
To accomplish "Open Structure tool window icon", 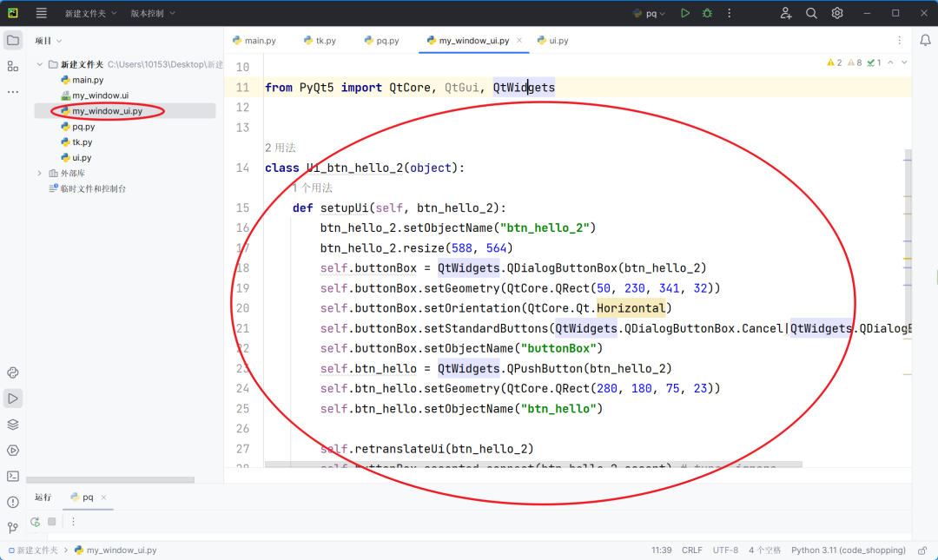I will tap(12, 66).
